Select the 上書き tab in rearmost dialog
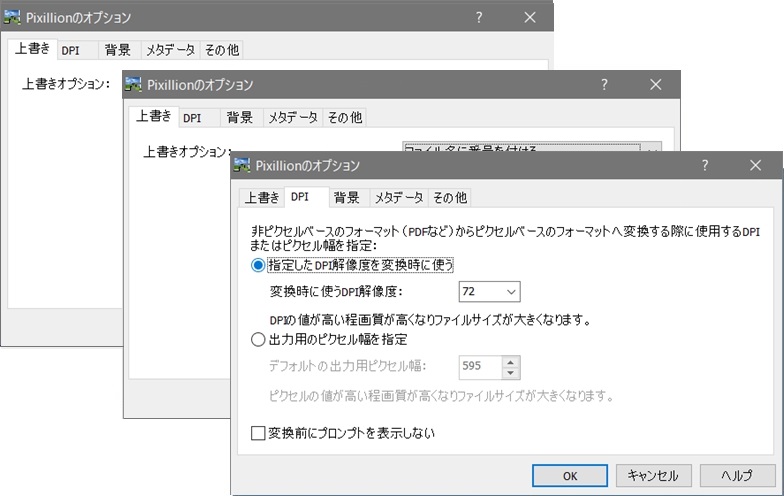The image size is (784, 496). [32, 49]
